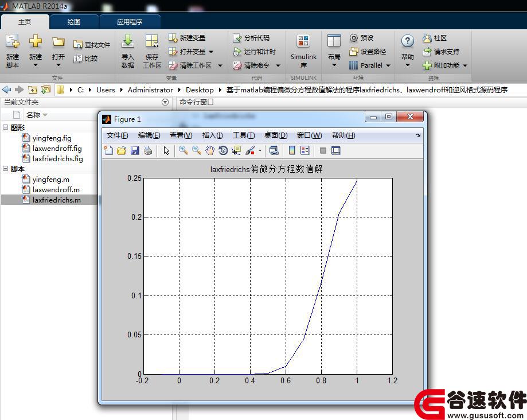Click 请求支持 (Request Support) icon
The image size is (527, 420).
click(x=427, y=52)
